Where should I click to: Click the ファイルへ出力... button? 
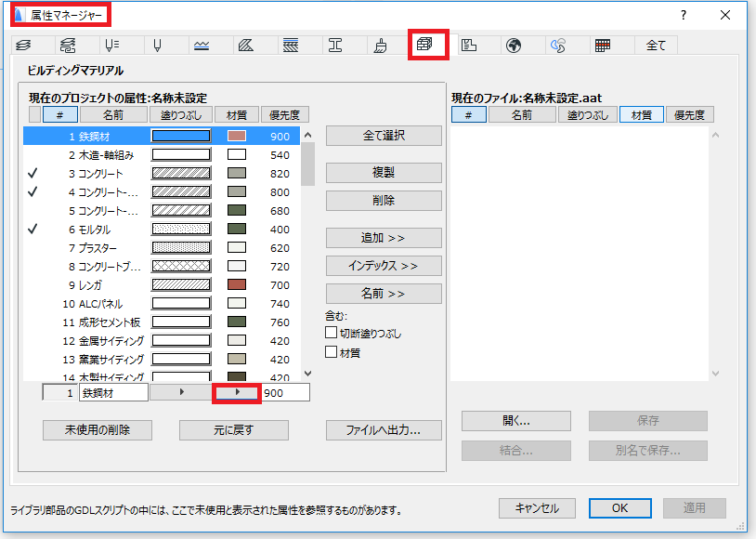(384, 430)
